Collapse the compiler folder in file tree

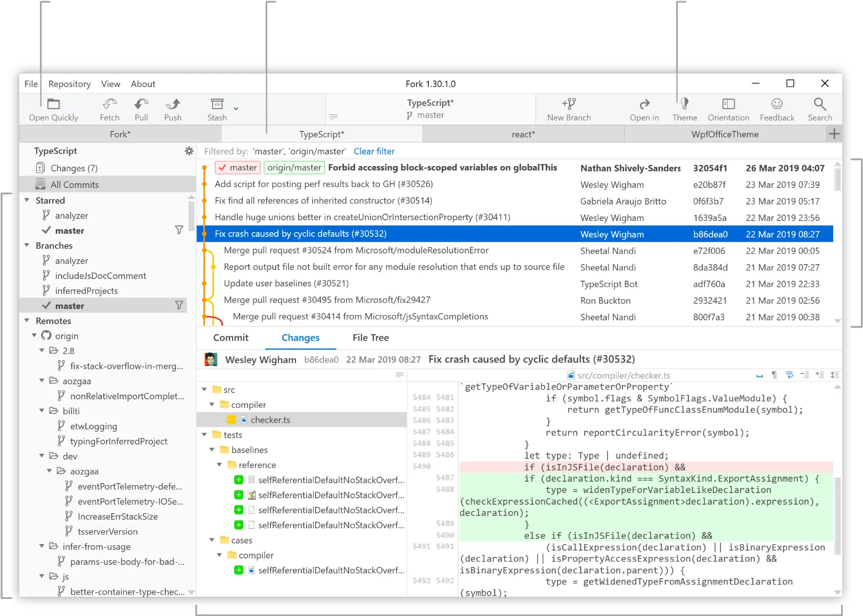[212, 405]
